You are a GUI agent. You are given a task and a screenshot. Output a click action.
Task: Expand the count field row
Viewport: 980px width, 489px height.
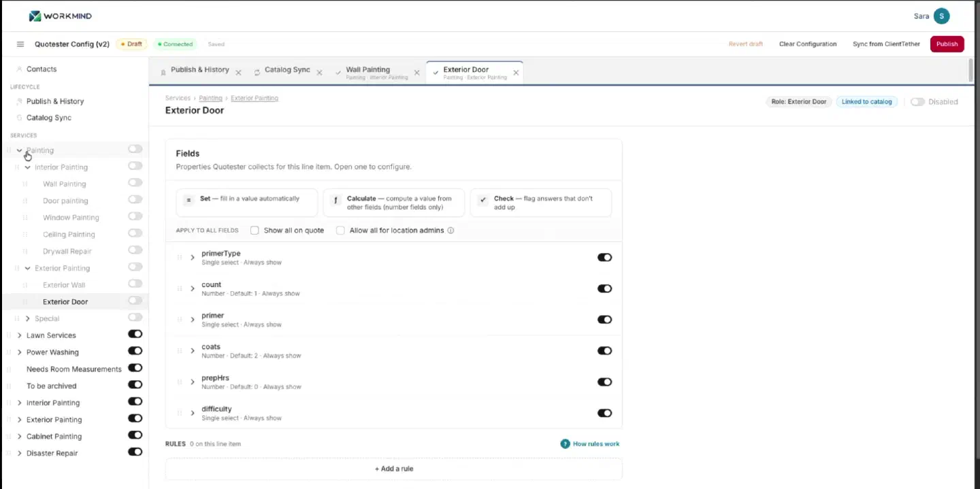[193, 289]
